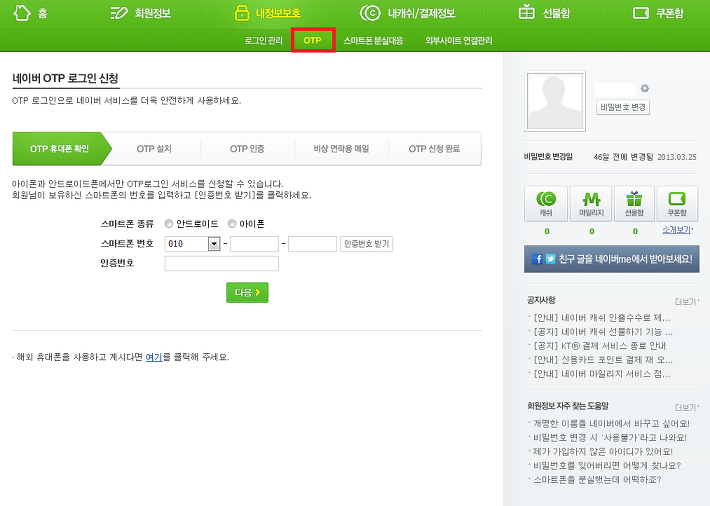
Task: Open notice '[안내] 네이버 마일리지 서비스 점...'
Action: point(602,374)
